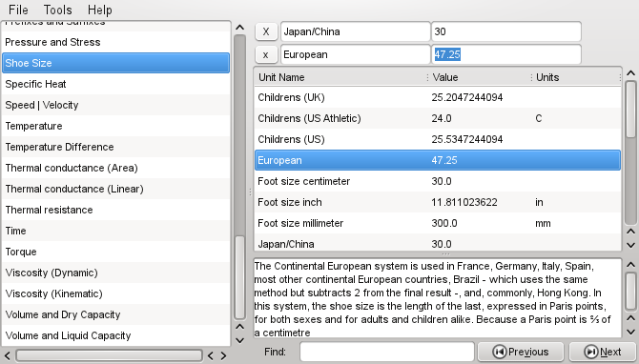
Task: Select Shoe Size category
Action: click(115, 63)
